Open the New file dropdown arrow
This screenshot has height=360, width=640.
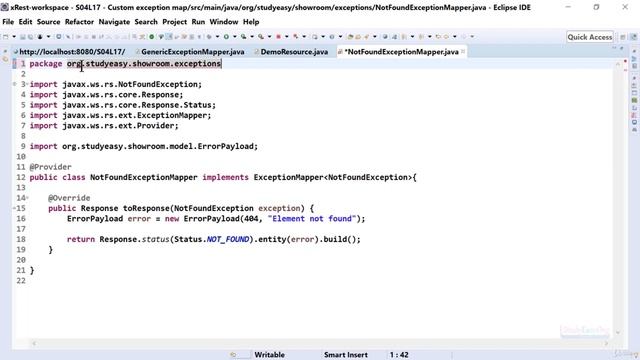14,37
